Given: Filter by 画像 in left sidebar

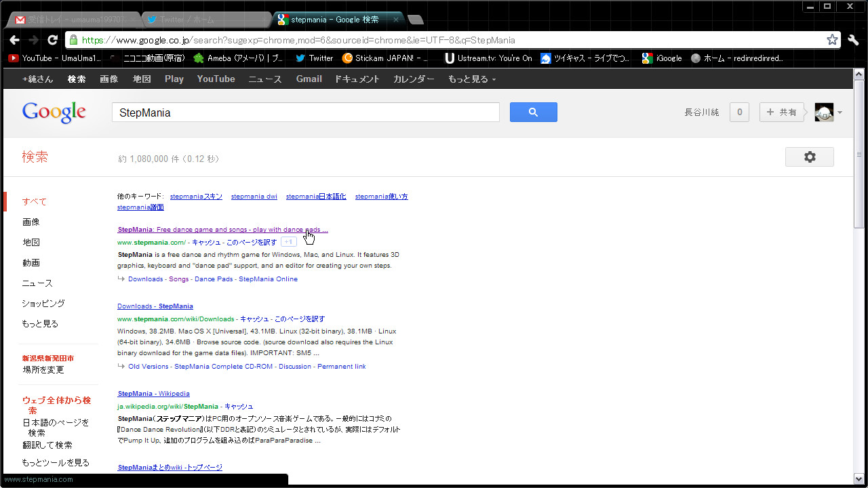Looking at the screenshot, I should [31, 222].
